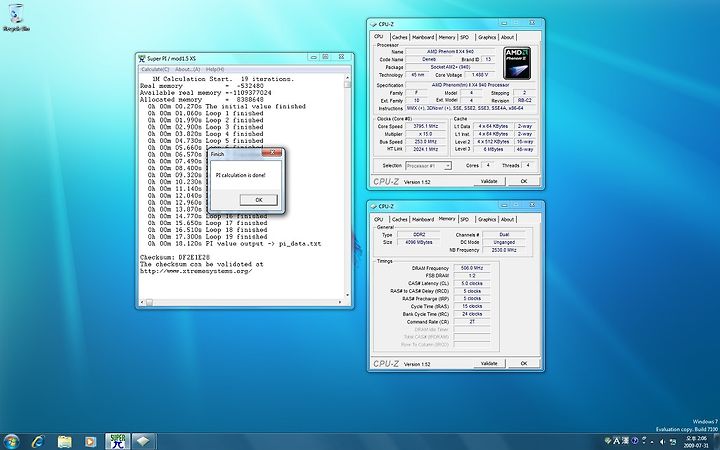This screenshot has height=450, width=720.
Task: Click the upper CPU-Z window title icon
Action: click(374, 24)
